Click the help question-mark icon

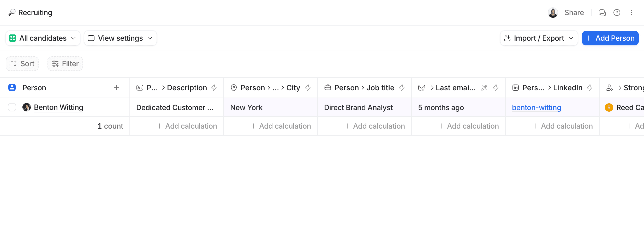tap(617, 12)
